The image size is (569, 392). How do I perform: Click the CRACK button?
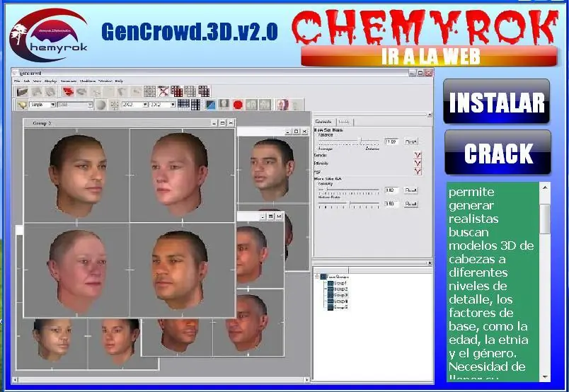point(498,152)
